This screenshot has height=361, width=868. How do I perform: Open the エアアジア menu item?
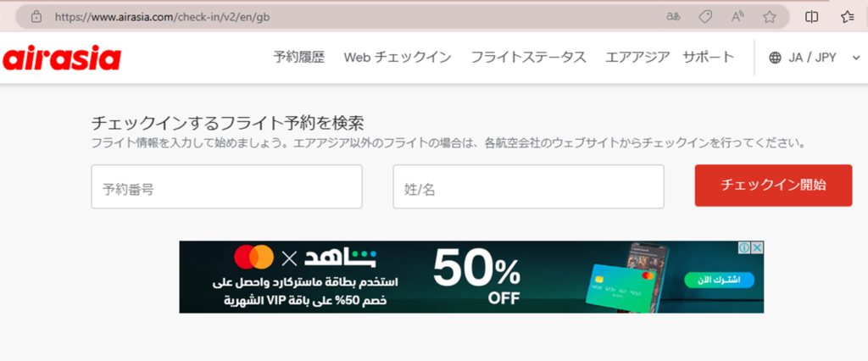point(637,57)
